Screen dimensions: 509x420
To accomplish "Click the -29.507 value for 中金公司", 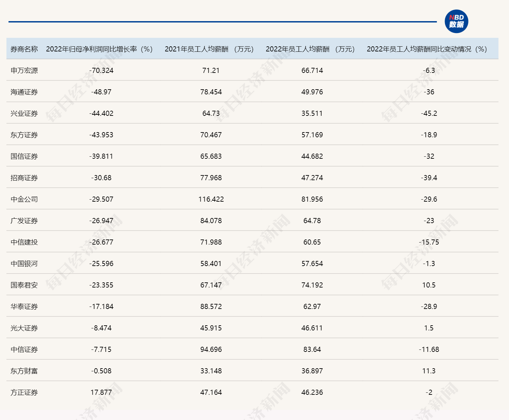I will click(x=101, y=199).
